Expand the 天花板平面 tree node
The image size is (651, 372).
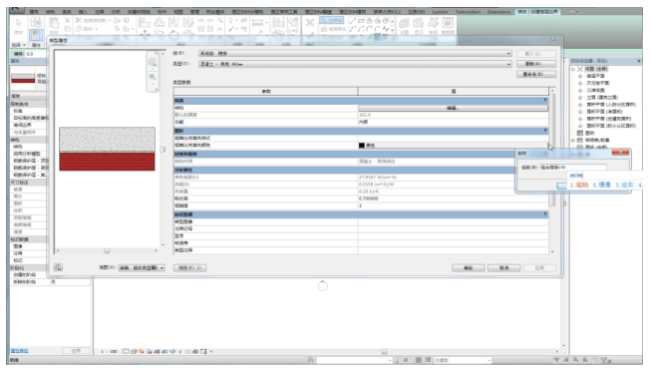point(580,83)
